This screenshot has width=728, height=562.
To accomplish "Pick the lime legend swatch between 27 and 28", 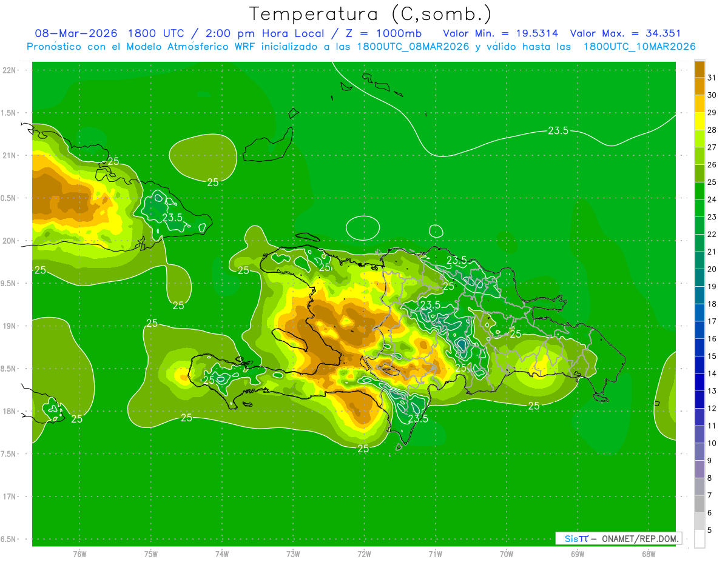I will coord(699,138).
